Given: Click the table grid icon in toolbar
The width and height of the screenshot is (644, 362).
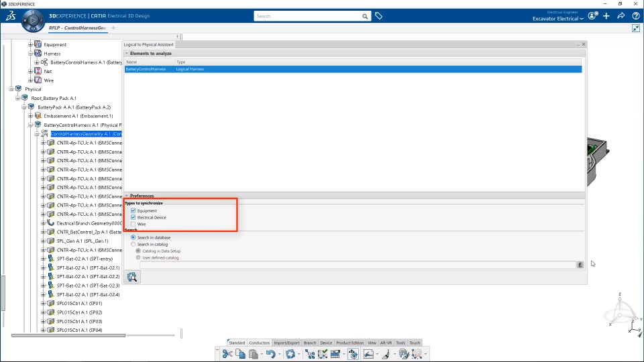Looking at the screenshot, I should click(x=335, y=354).
